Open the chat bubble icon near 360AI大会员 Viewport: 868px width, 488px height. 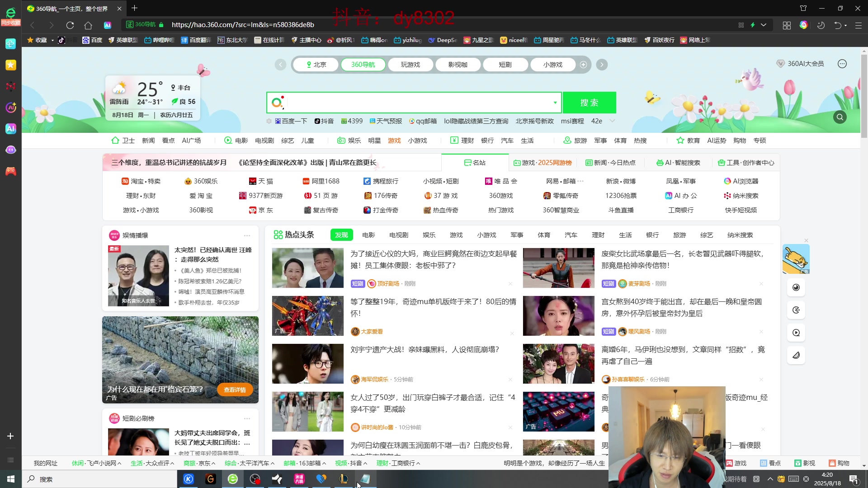pos(842,64)
